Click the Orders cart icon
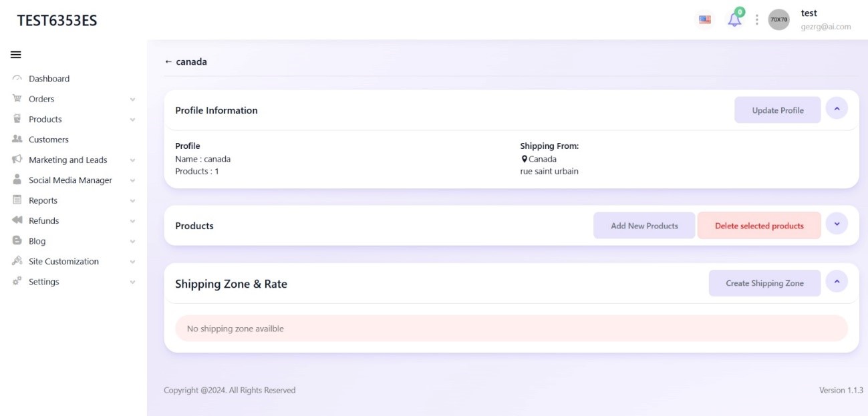The height and width of the screenshot is (416, 868). point(17,99)
